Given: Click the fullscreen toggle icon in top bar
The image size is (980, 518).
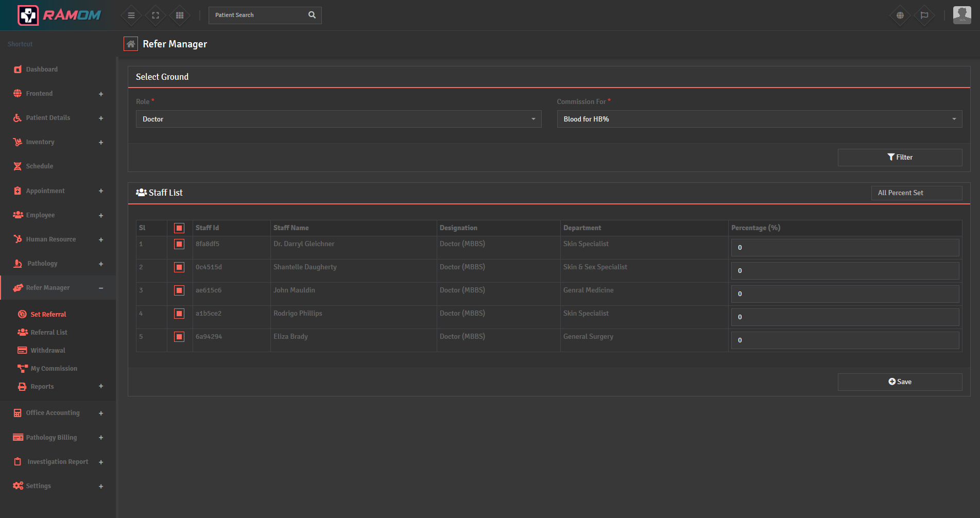Looking at the screenshot, I should click(x=155, y=15).
